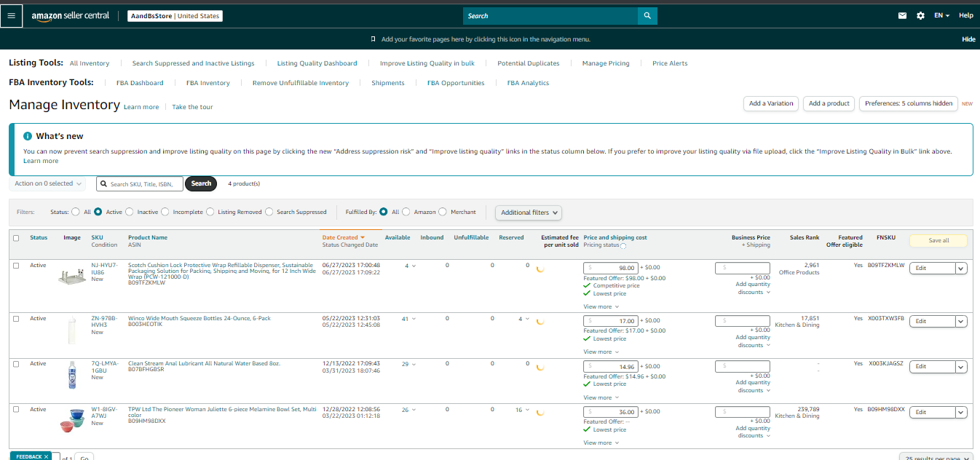Screen dimensions: 980x460
Task: Click the Amazon Seller Central logo
Action: click(x=71, y=16)
